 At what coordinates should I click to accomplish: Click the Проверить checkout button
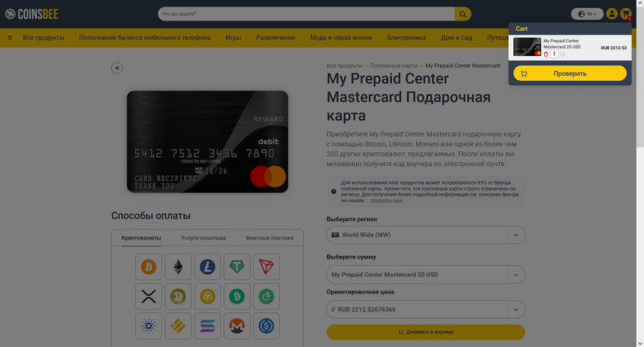pos(570,74)
